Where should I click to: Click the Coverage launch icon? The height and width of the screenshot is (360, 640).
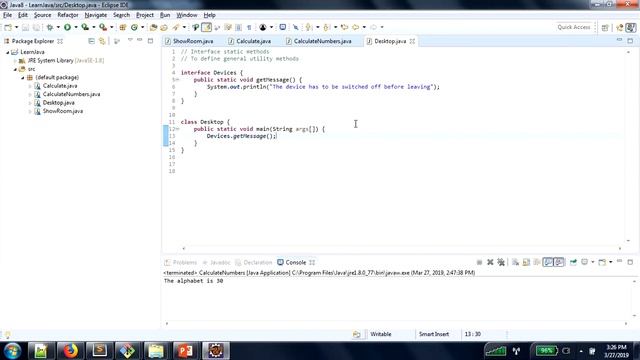point(85,27)
